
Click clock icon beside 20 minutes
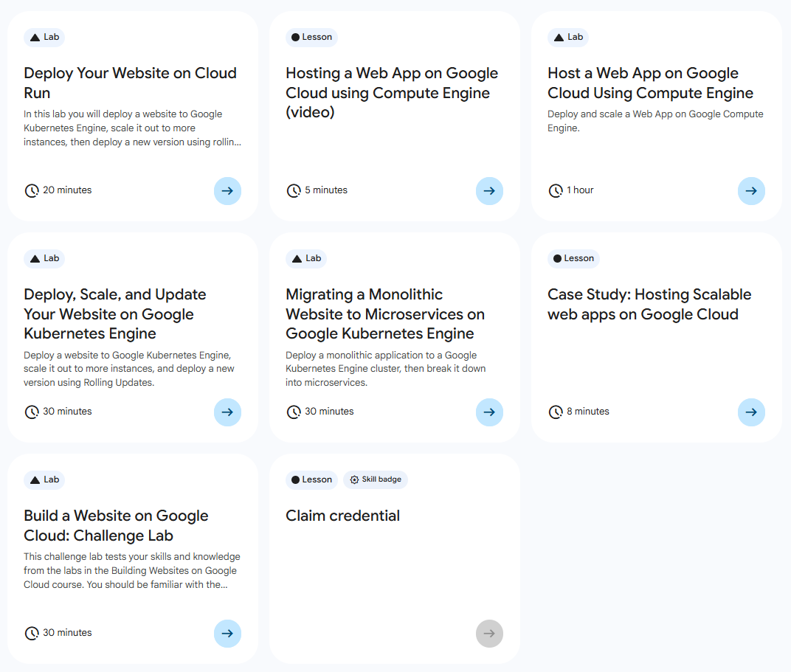[32, 190]
